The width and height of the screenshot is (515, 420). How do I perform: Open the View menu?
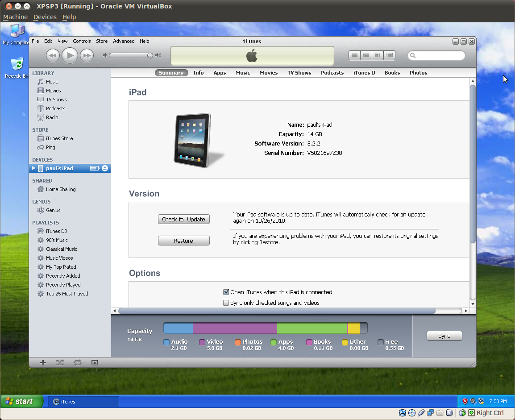[62, 41]
